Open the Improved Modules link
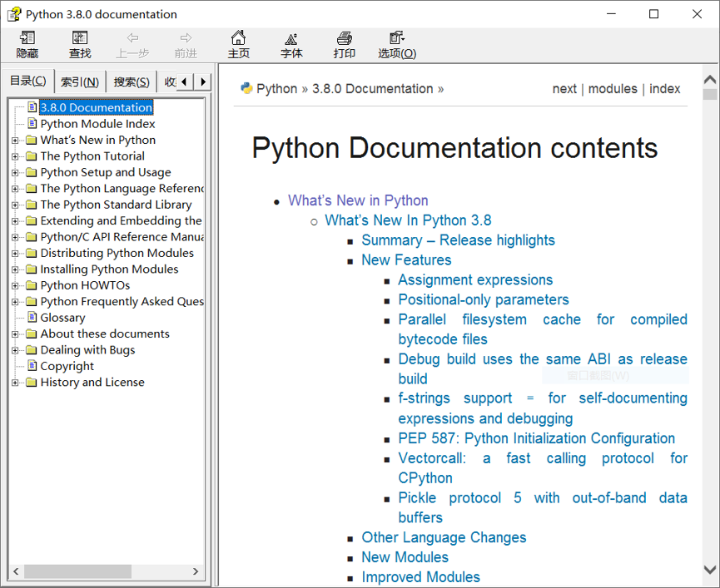720x588 pixels. point(420,576)
